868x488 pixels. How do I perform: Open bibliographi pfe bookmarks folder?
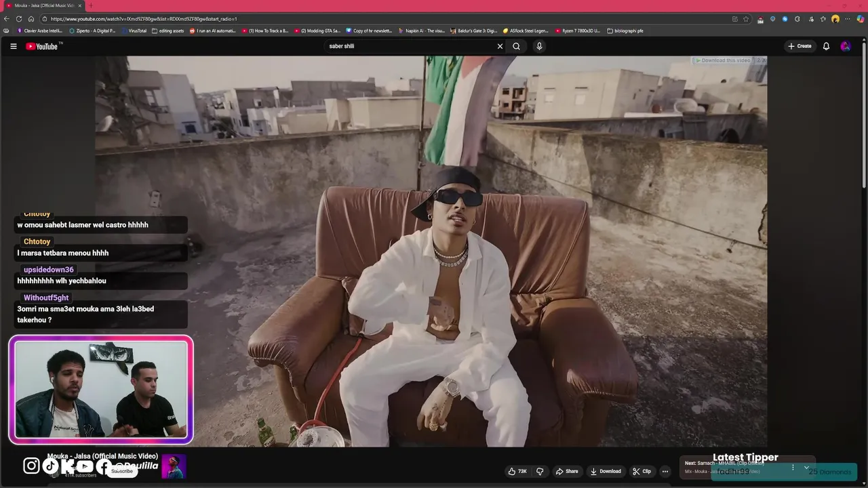(625, 30)
